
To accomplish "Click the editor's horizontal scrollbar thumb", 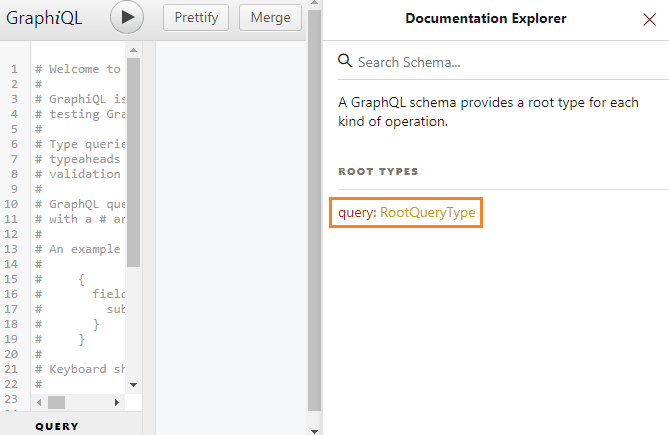I will [x=56, y=402].
